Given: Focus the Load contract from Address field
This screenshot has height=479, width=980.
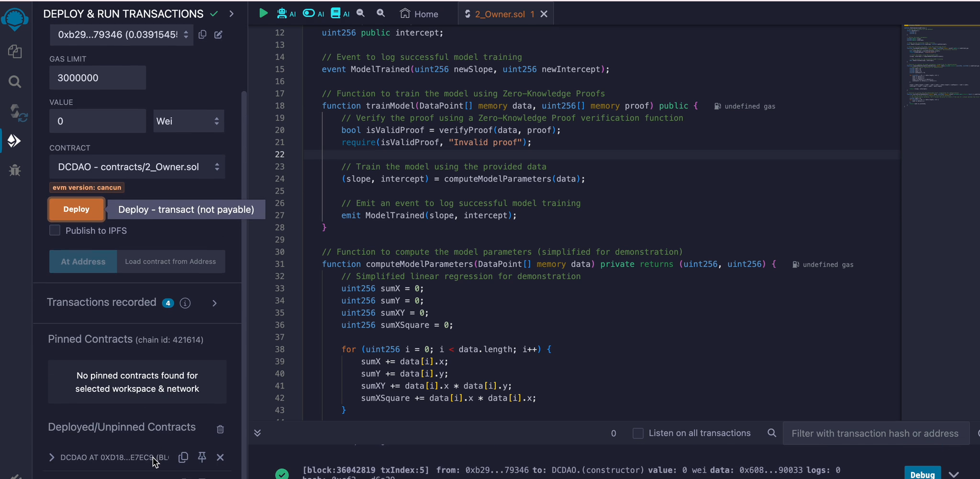Looking at the screenshot, I should (x=171, y=262).
